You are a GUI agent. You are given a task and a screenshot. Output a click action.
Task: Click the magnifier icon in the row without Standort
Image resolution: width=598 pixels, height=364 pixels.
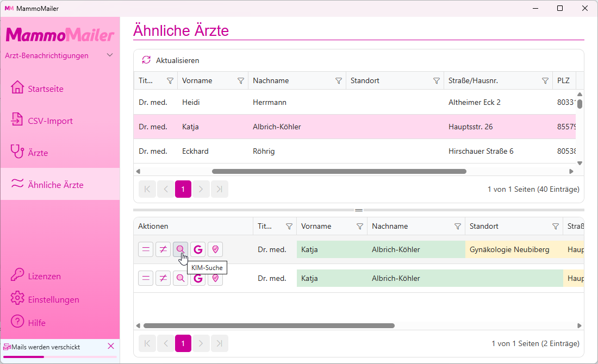click(x=180, y=278)
